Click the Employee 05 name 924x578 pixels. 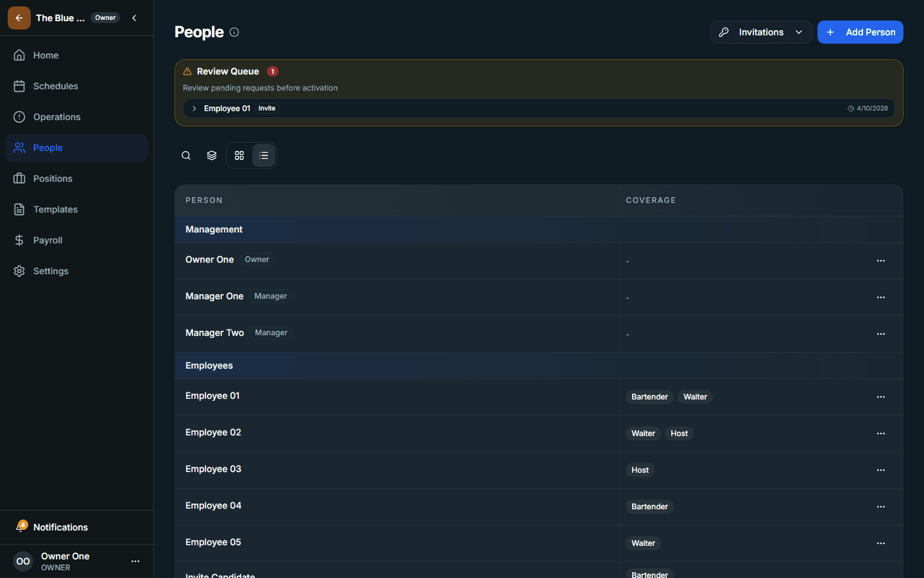(x=213, y=542)
